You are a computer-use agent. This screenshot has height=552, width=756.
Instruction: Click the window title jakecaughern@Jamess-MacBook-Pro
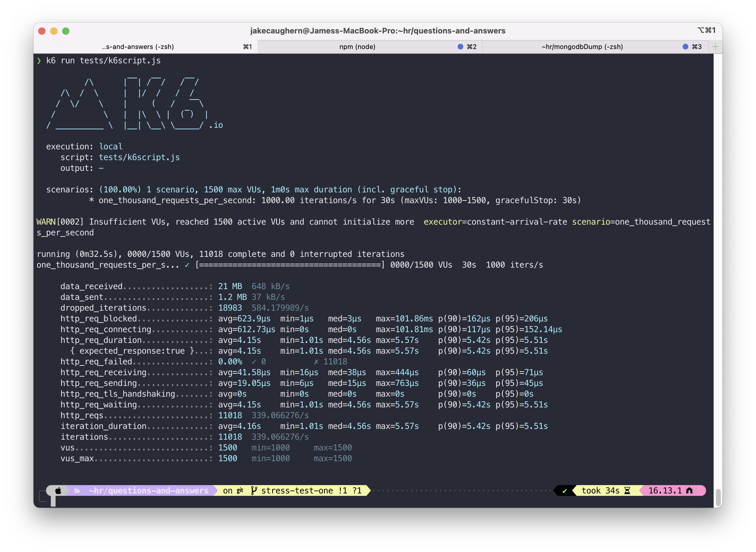[x=378, y=31]
